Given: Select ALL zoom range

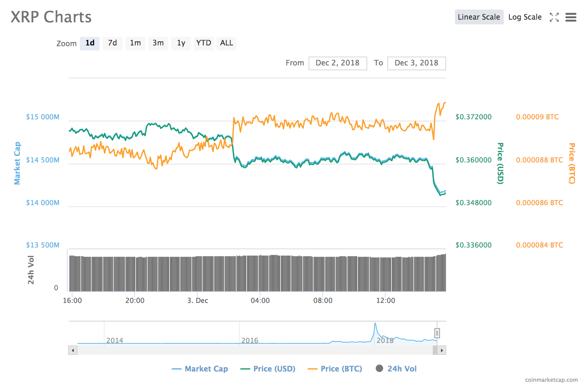Looking at the screenshot, I should pyautogui.click(x=227, y=43).
